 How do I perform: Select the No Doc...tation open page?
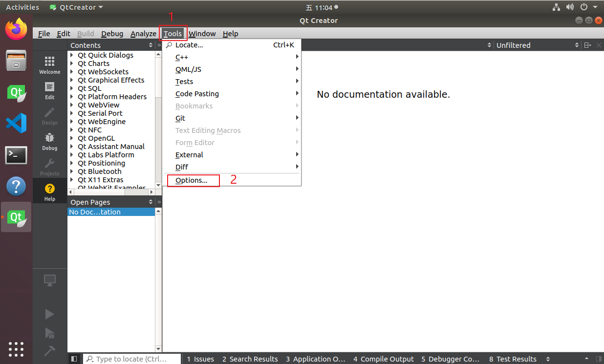[x=111, y=212]
